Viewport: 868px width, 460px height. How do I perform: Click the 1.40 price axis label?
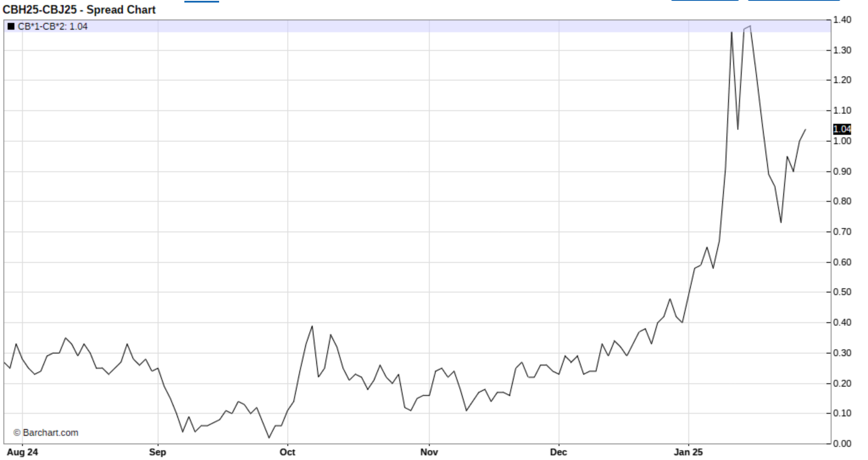[842, 20]
